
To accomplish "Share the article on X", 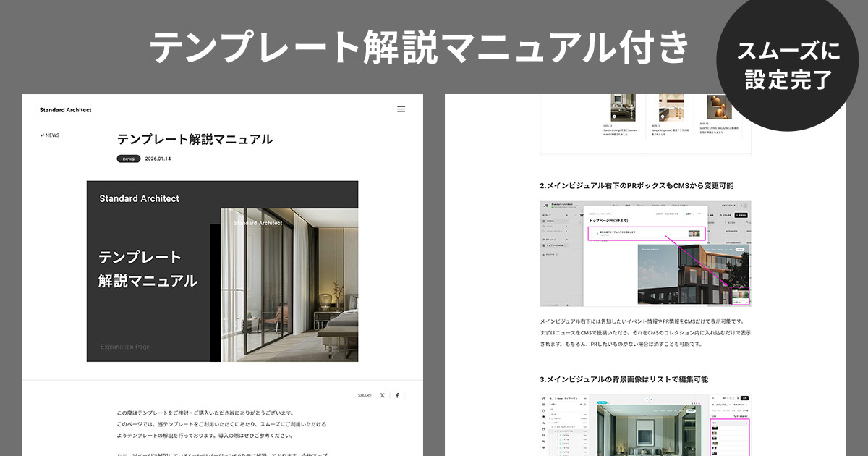I will click(381, 395).
